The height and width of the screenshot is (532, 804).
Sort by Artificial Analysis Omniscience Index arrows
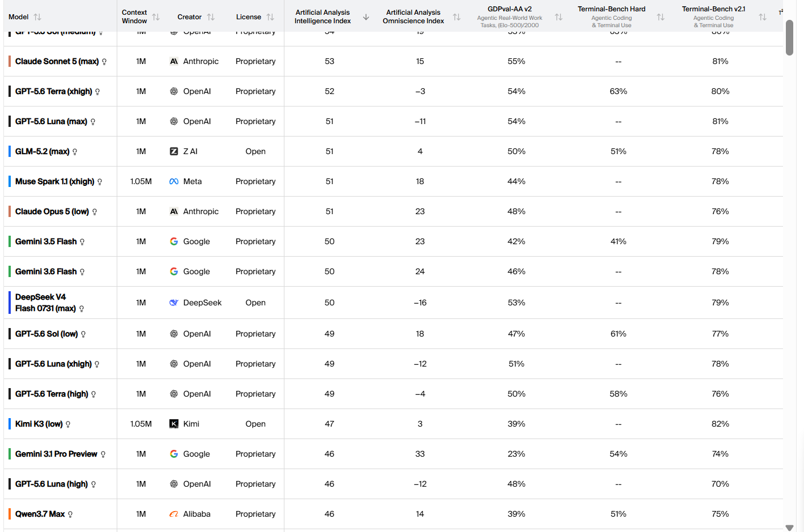(x=457, y=17)
